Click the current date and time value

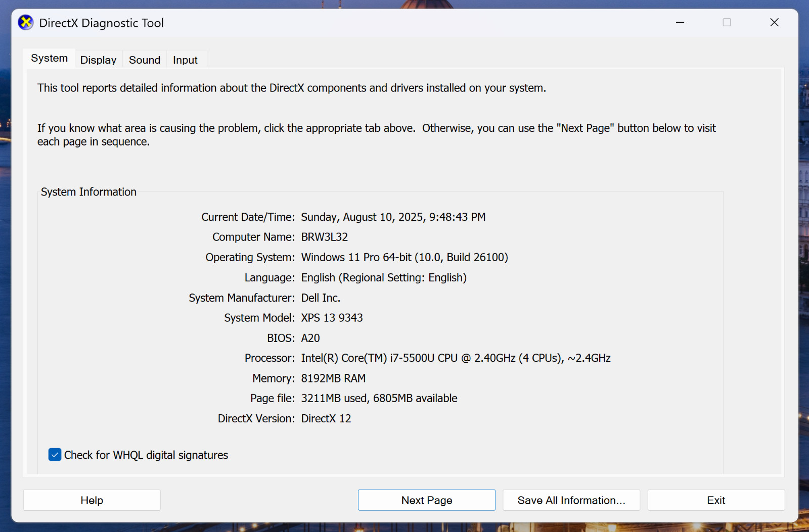click(393, 217)
